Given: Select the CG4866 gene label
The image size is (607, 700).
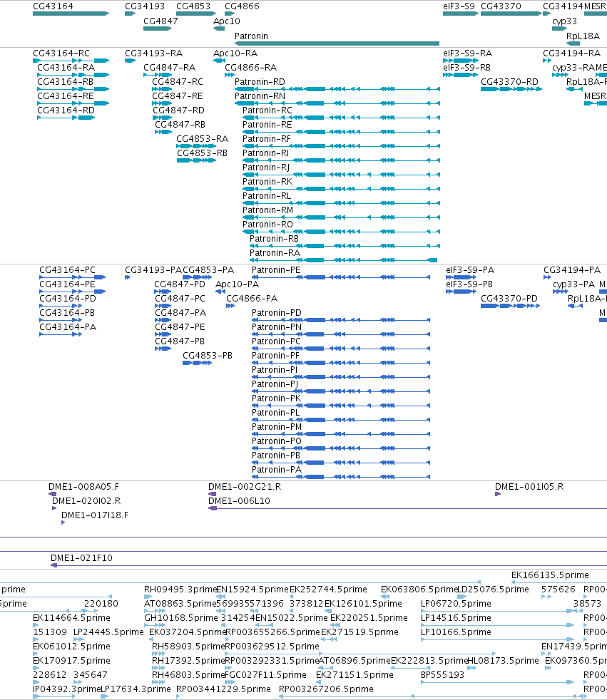Looking at the screenshot, I should (x=242, y=6).
